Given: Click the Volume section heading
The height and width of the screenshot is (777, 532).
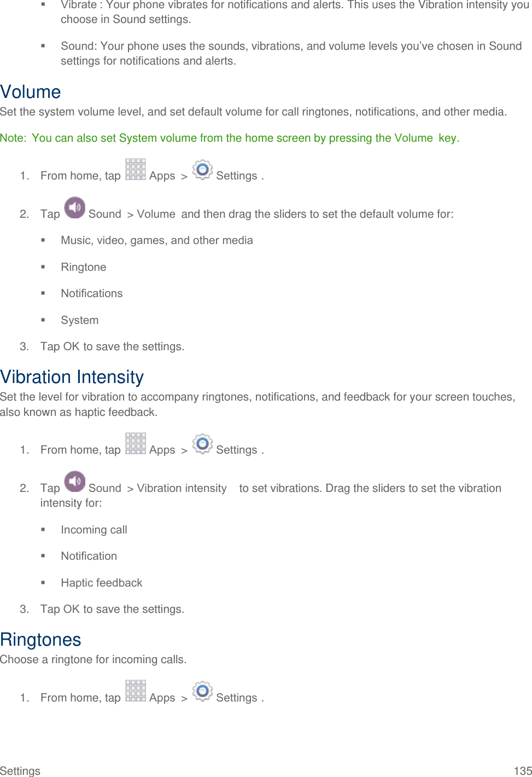Looking at the screenshot, I should (x=31, y=92).
